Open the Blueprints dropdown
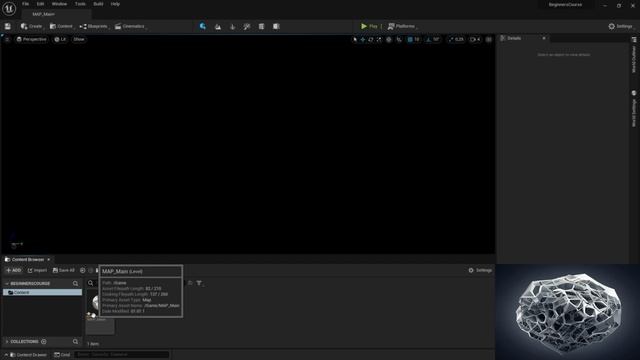 pyautogui.click(x=94, y=26)
